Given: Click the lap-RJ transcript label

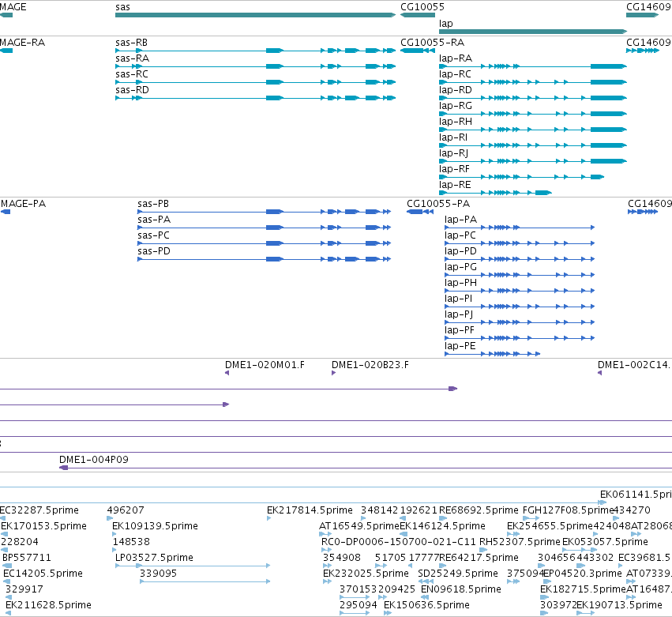Looking at the screenshot, I should point(453,153).
